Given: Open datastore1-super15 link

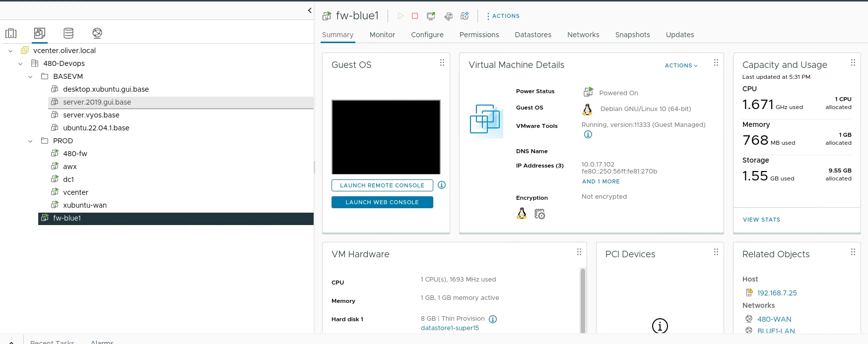Looking at the screenshot, I should 450,328.
